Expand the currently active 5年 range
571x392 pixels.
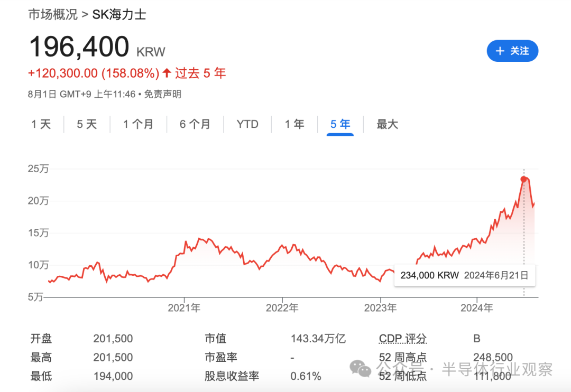pyautogui.click(x=340, y=124)
